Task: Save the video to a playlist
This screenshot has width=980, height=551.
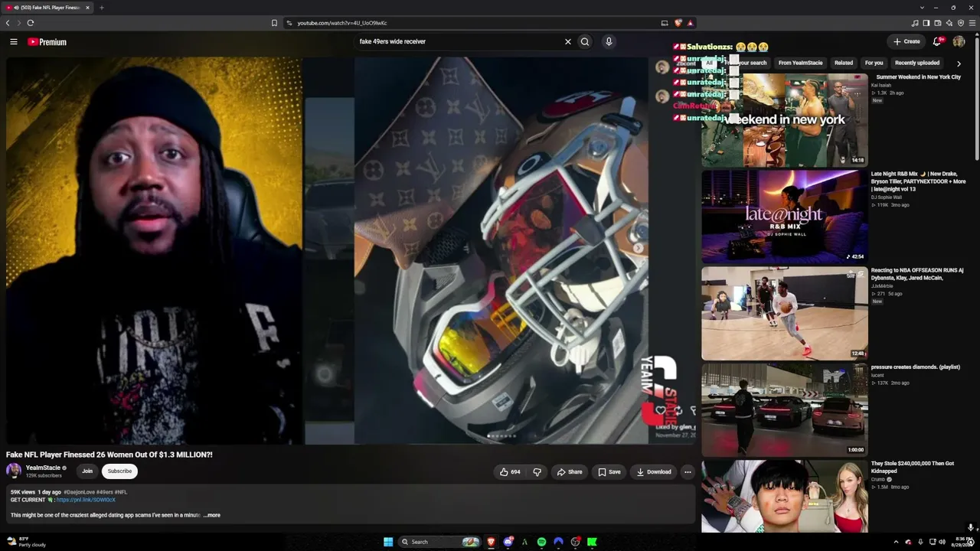Action: [x=609, y=472]
